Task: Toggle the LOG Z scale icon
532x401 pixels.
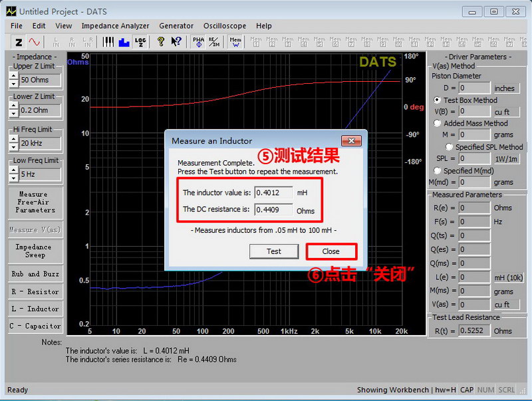Action: coord(140,41)
